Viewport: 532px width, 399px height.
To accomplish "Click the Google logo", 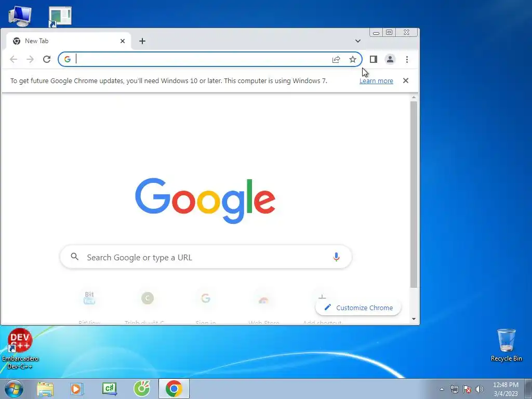I will pyautogui.click(x=205, y=201).
